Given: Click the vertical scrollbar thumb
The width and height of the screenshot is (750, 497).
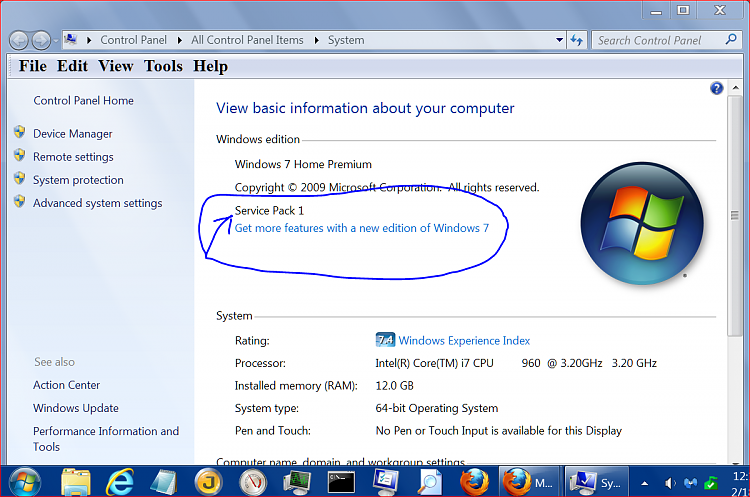Looking at the screenshot, I should 735,215.
